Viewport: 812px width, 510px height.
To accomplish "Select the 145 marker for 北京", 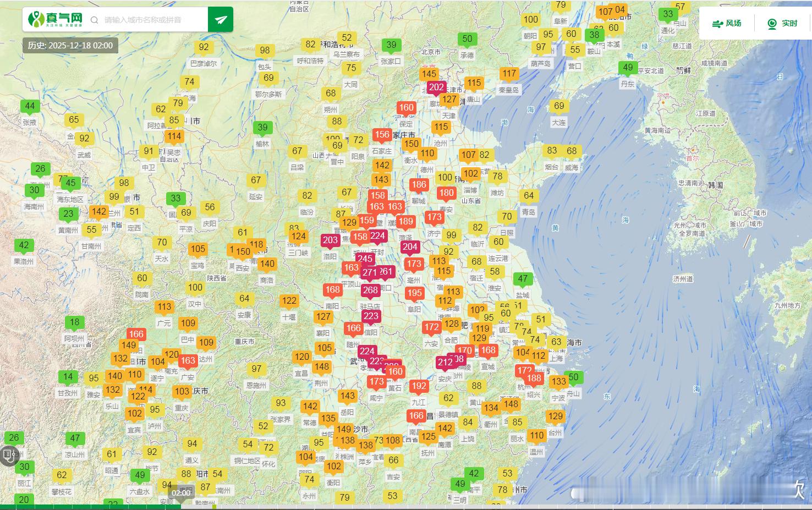I will click(x=429, y=74).
